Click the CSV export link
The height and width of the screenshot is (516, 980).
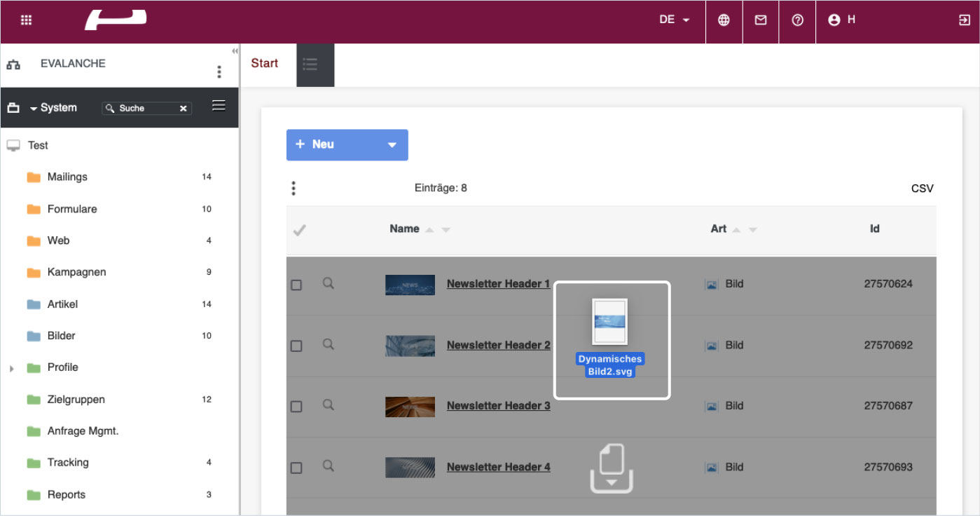point(922,189)
